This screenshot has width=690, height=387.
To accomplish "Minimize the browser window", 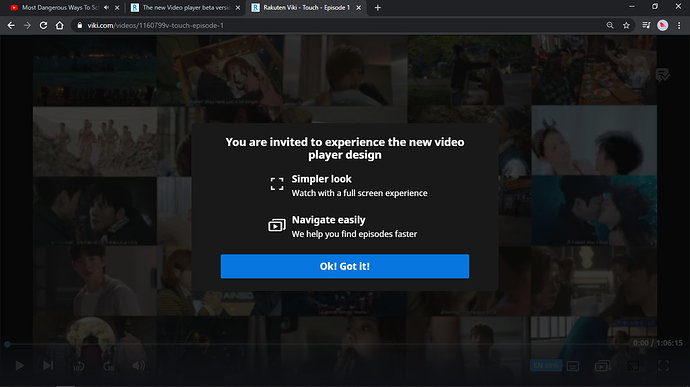I will (x=631, y=7).
